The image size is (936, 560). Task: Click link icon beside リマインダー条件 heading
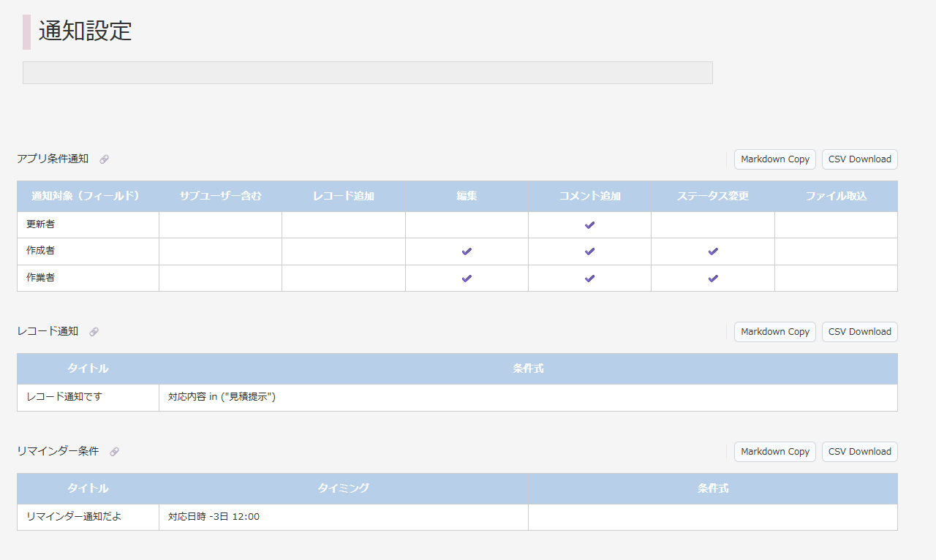click(x=115, y=452)
